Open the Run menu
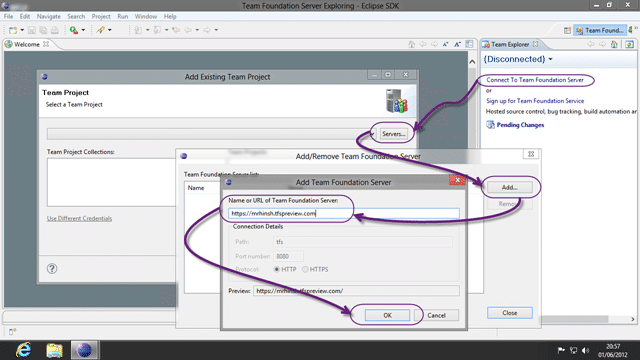The image size is (640, 360). pos(122,17)
